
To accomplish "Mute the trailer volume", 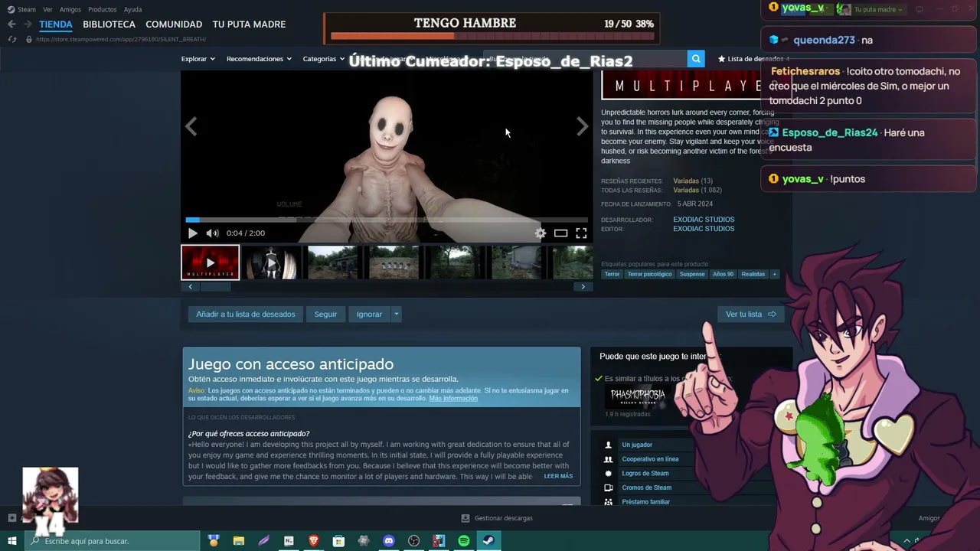I will click(212, 233).
